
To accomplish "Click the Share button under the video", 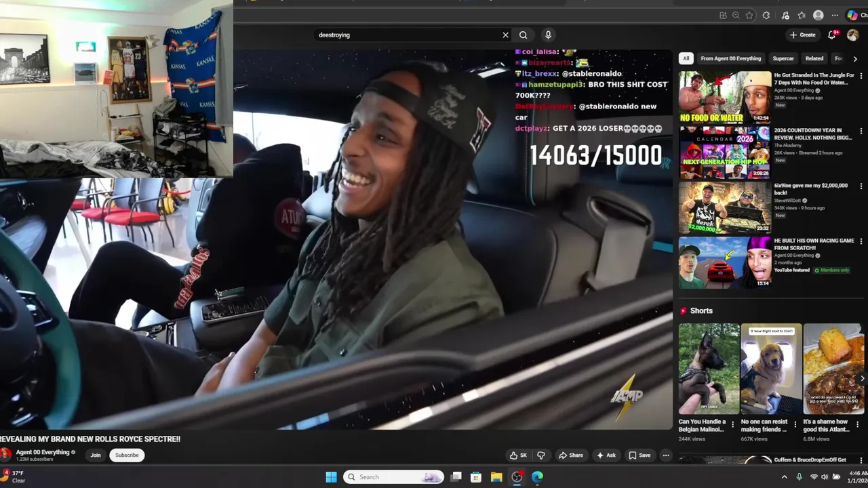I will 571,455.
